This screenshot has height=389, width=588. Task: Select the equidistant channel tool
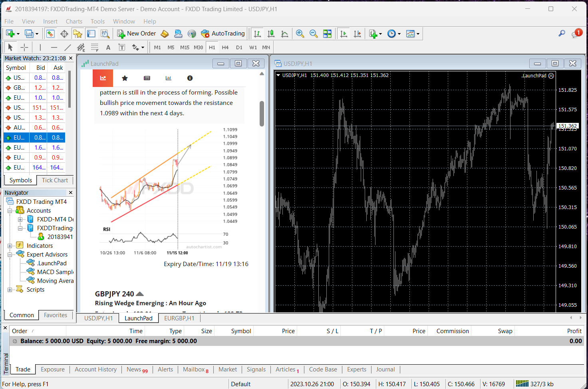point(81,47)
